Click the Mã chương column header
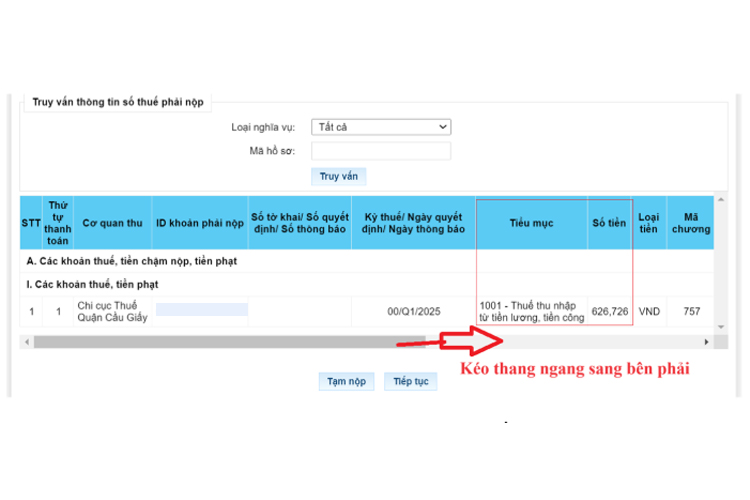750x500 pixels. pos(690,223)
